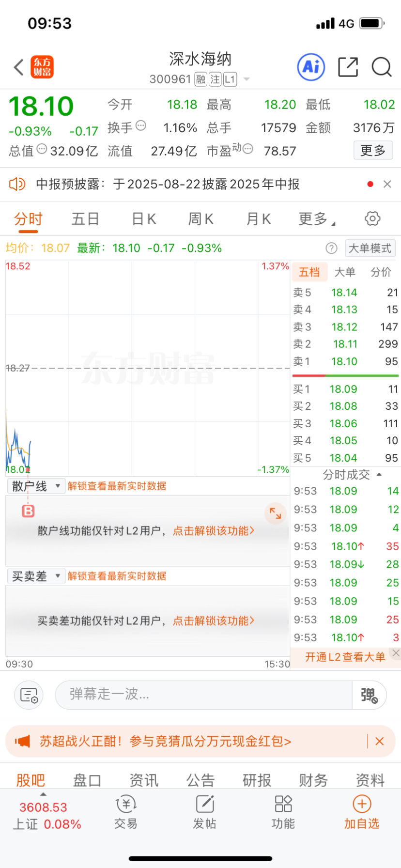Tap the info icon beside 市盈
Screen dimensions: 401x868
pos(248,149)
